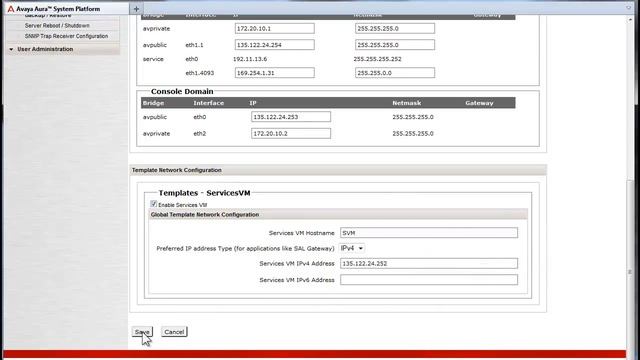
Task: Click the avpublic eth1.1 IP field 135.122.24.254
Action: (x=275, y=45)
